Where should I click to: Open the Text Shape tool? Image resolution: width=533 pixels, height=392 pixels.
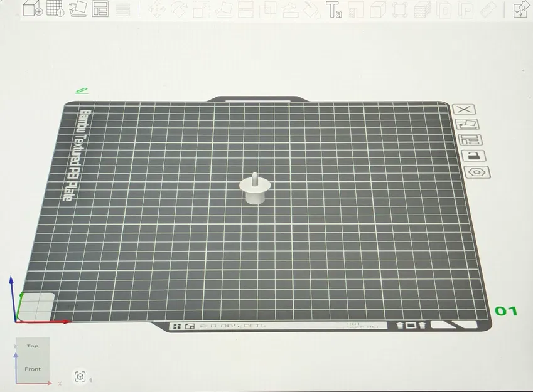coord(333,9)
